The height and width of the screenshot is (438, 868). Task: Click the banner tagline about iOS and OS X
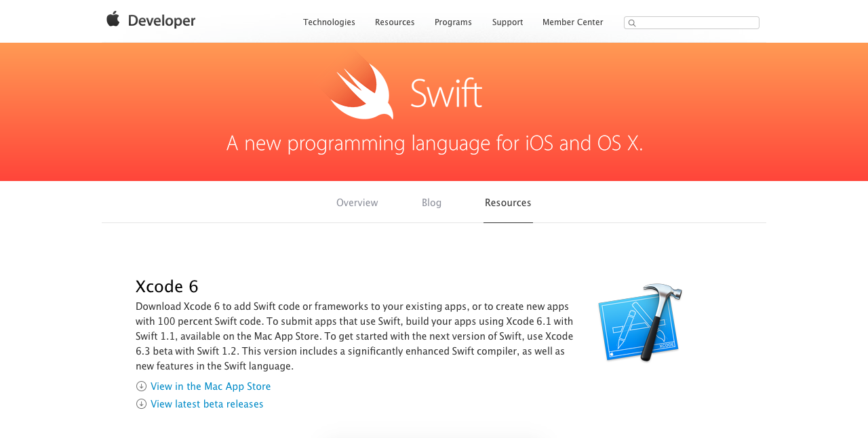click(435, 144)
